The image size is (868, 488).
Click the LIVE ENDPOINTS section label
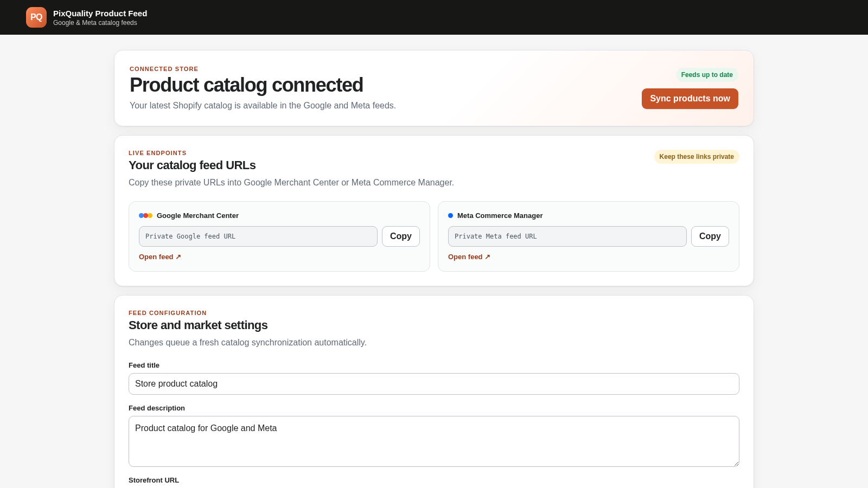point(157,153)
